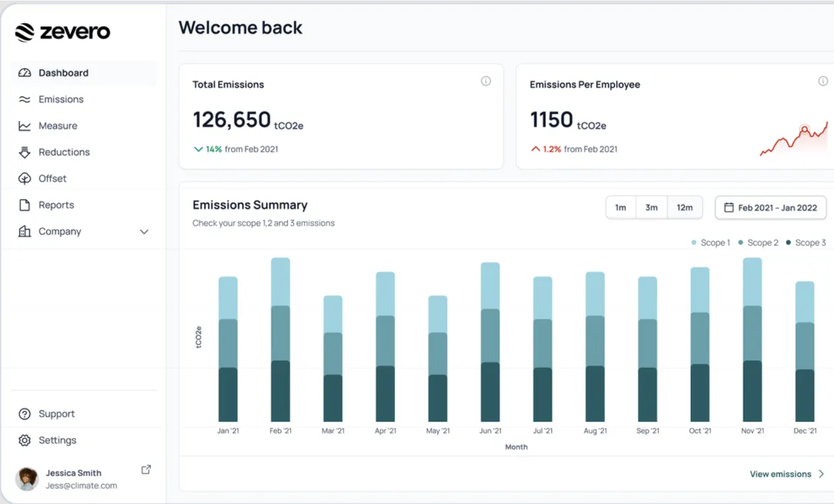Toggle the Scope 3 legend item
The width and height of the screenshot is (834, 504).
point(805,242)
